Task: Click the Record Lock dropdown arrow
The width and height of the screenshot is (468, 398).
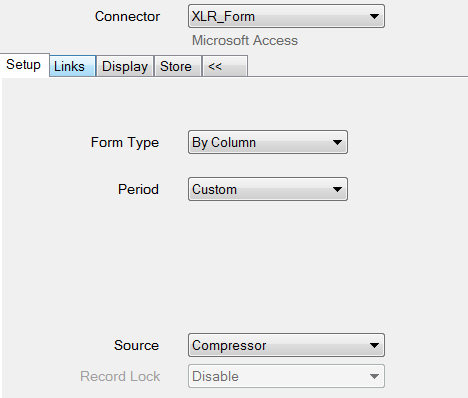Action: pos(374,376)
